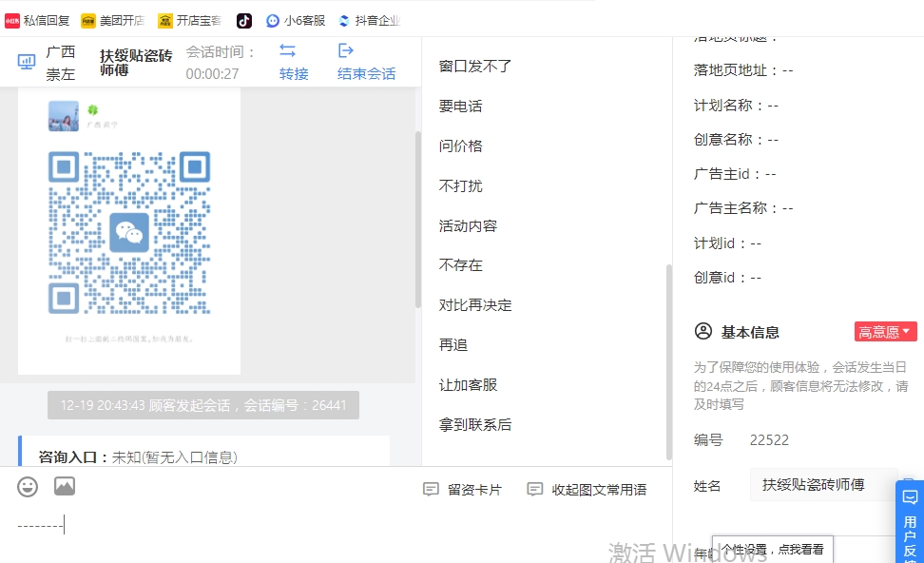Screen dimensions: 924x563
Task: Click the 结束会话 end session label
Action: tap(366, 74)
